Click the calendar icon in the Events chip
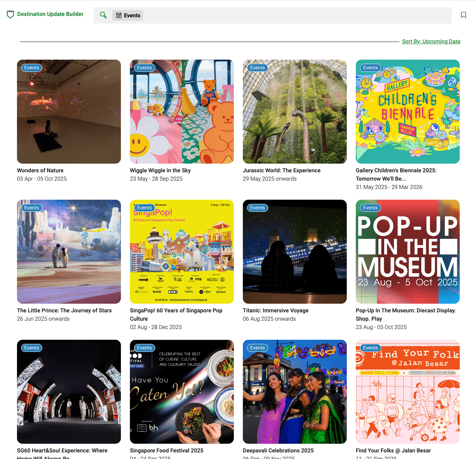Image resolution: width=476 pixels, height=459 pixels. tap(119, 15)
